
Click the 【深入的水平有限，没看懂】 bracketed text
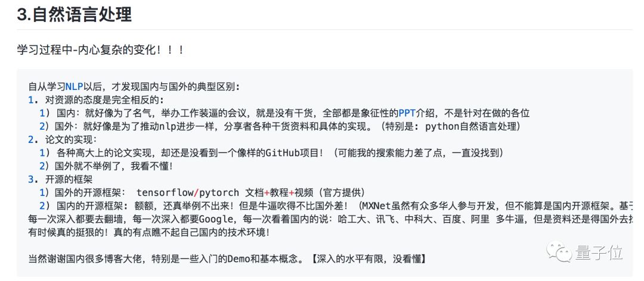pos(368,259)
